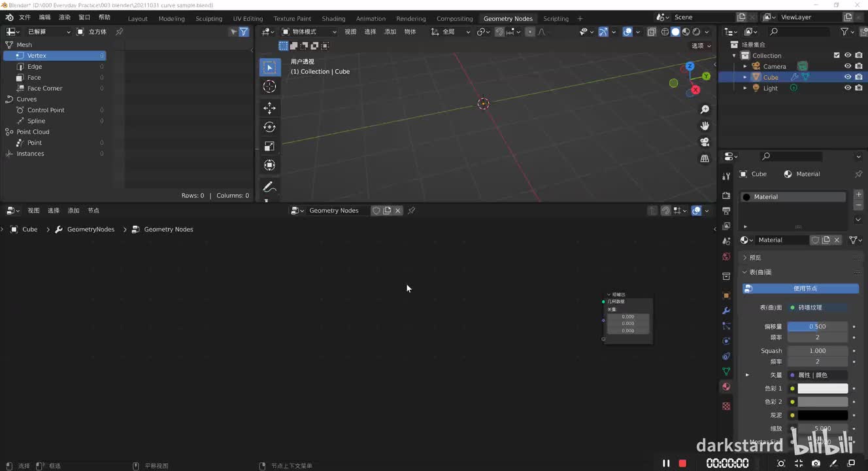Open the Object Data mesh properties tab

[x=726, y=372]
